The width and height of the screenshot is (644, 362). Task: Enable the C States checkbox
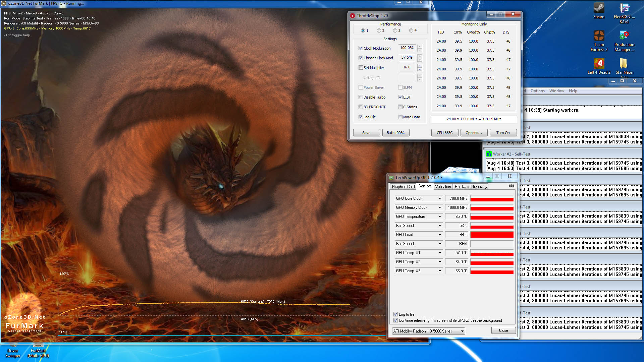coord(400,107)
